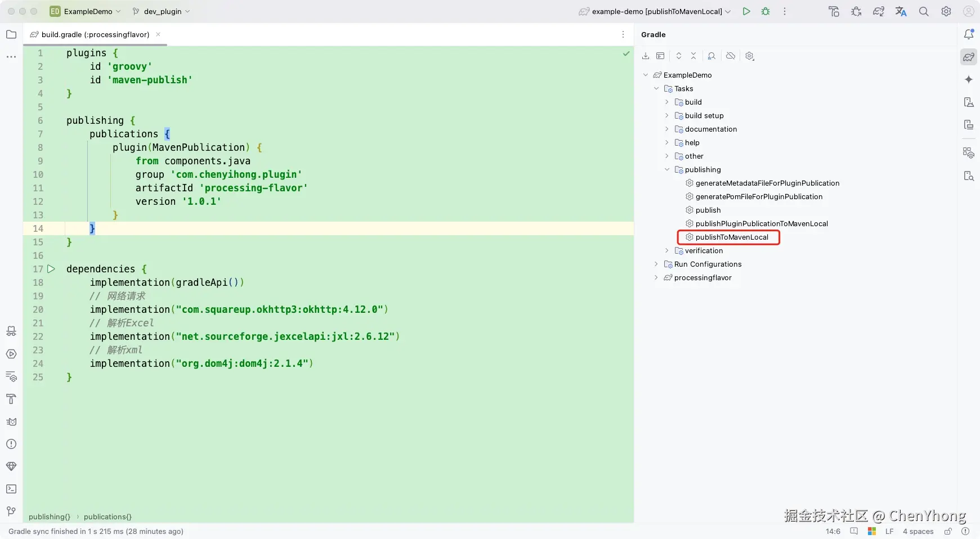Screen dimensions: 980x539
Task: Click the publications{} breadcrumb
Action: (108, 516)
